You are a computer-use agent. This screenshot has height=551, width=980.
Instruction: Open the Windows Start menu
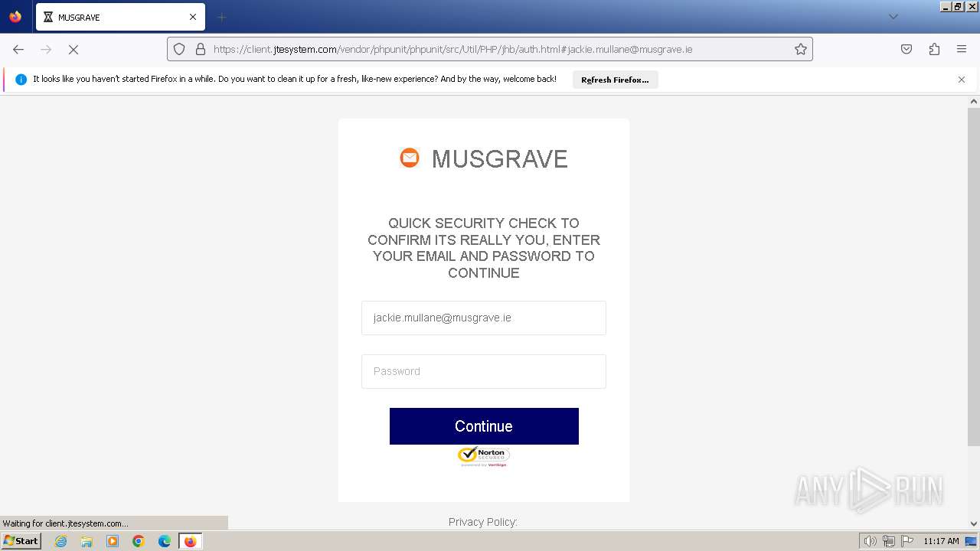pos(21,541)
